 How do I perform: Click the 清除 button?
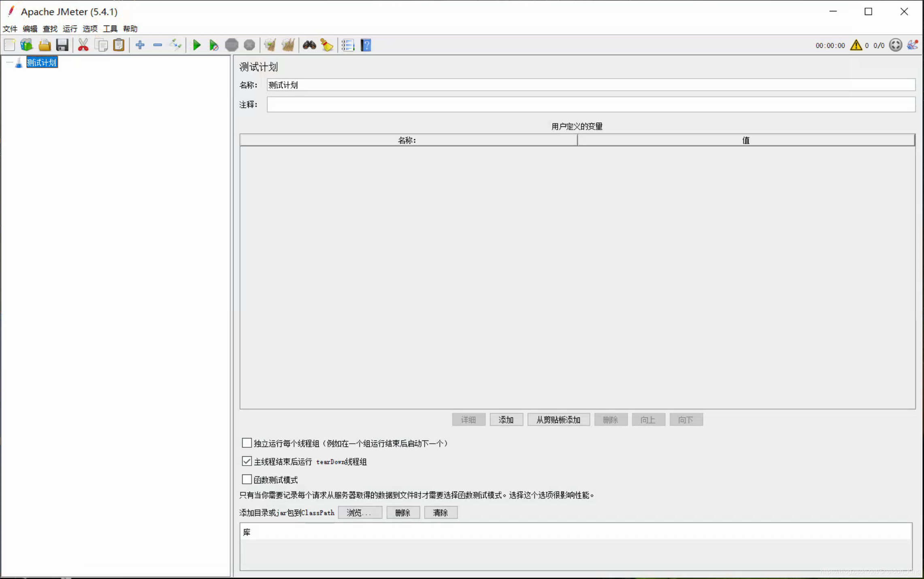tap(441, 513)
